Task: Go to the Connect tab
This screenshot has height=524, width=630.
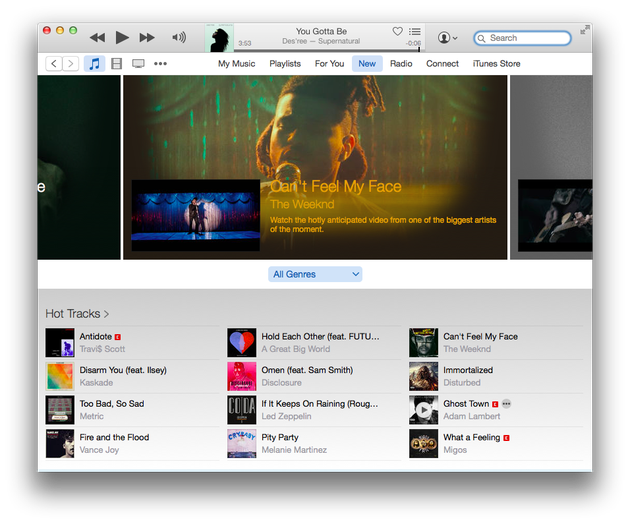Action: tap(442, 63)
